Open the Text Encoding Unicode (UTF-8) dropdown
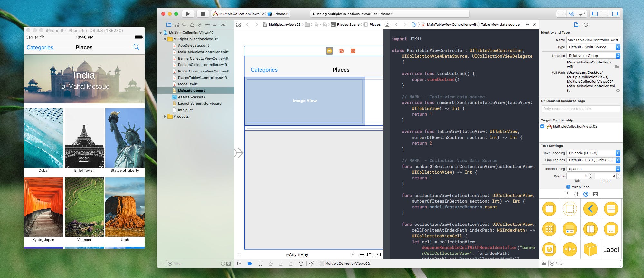Image resolution: width=644 pixels, height=278 pixels. pos(593,153)
